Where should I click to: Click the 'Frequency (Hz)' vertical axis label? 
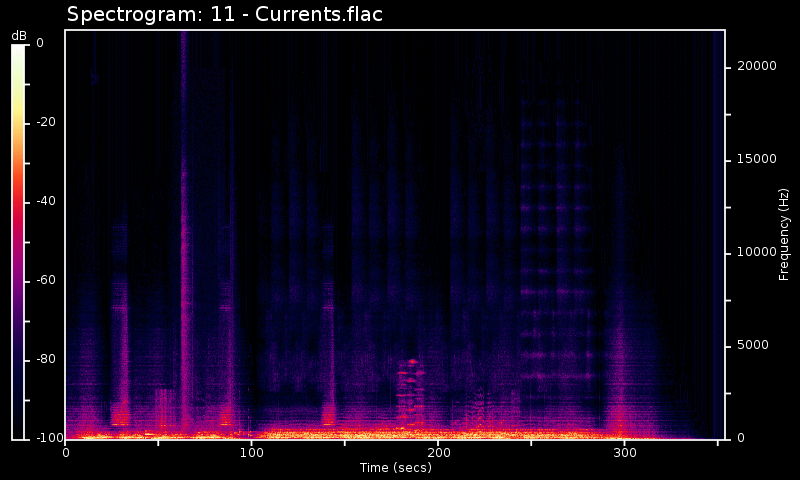tap(785, 234)
